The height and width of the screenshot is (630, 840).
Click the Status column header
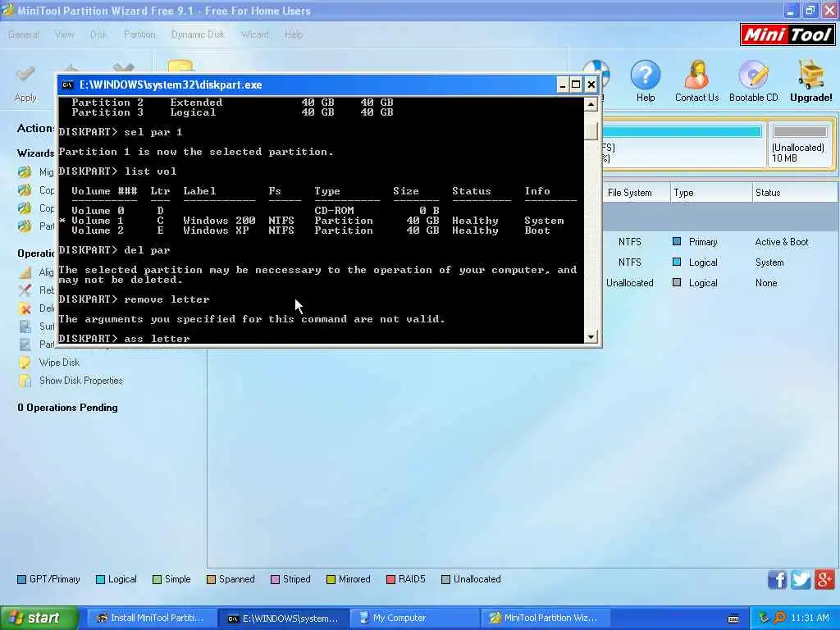click(795, 193)
